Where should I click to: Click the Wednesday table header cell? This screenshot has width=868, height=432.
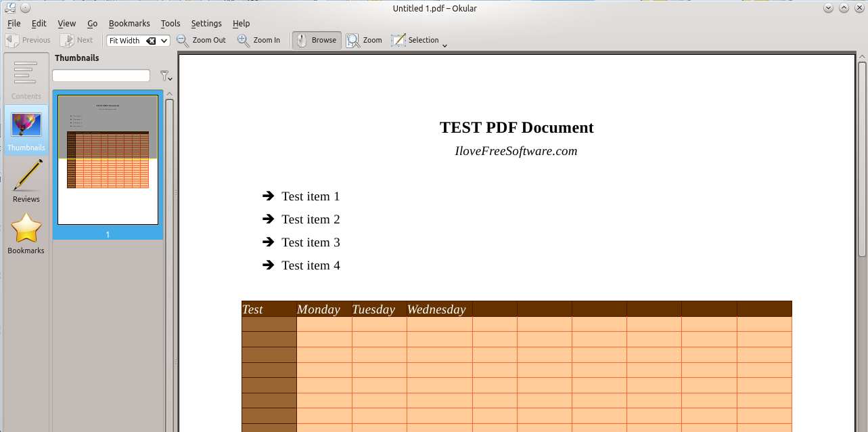click(440, 309)
